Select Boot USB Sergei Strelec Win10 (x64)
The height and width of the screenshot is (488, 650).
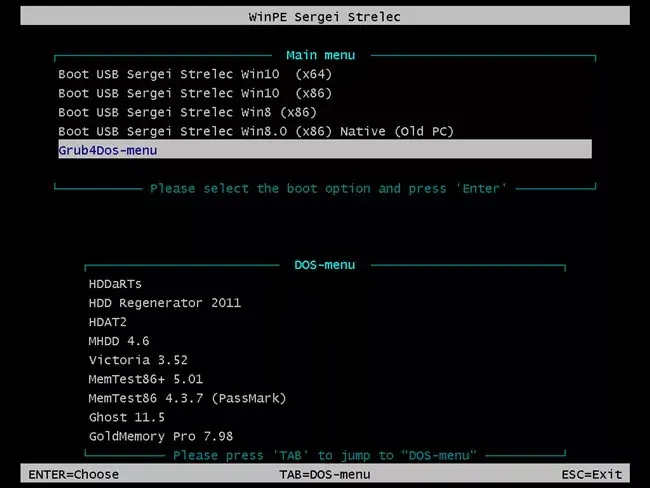tap(195, 74)
